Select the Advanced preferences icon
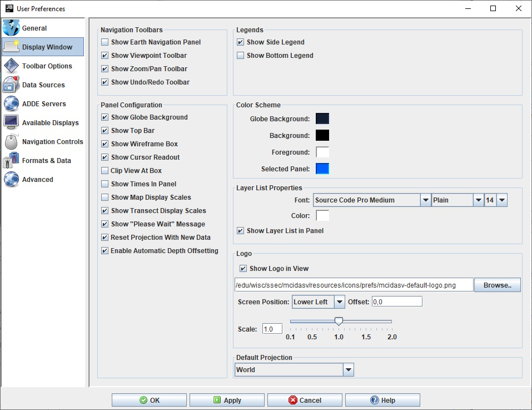Image resolution: width=532 pixels, height=410 pixels. pos(11,180)
